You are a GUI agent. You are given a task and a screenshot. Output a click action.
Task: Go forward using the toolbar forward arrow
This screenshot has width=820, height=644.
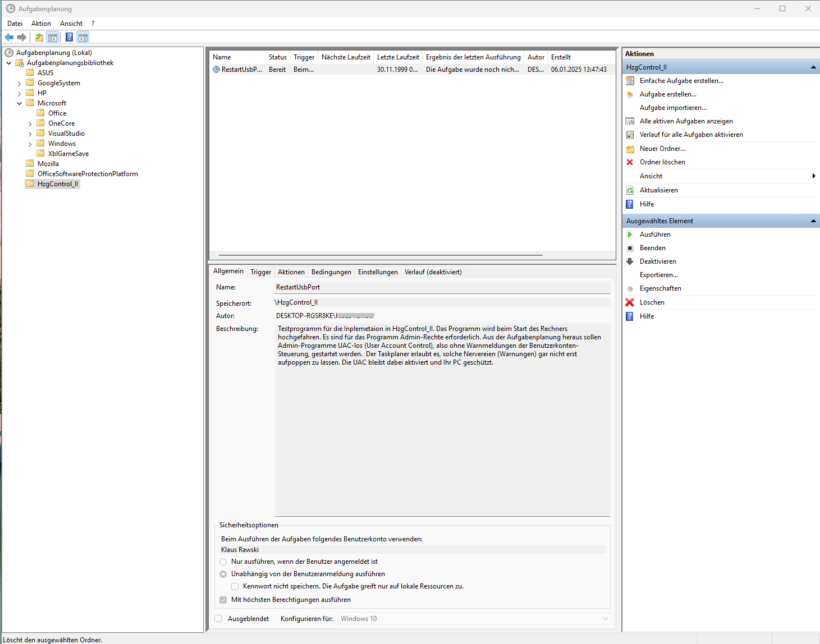point(22,38)
